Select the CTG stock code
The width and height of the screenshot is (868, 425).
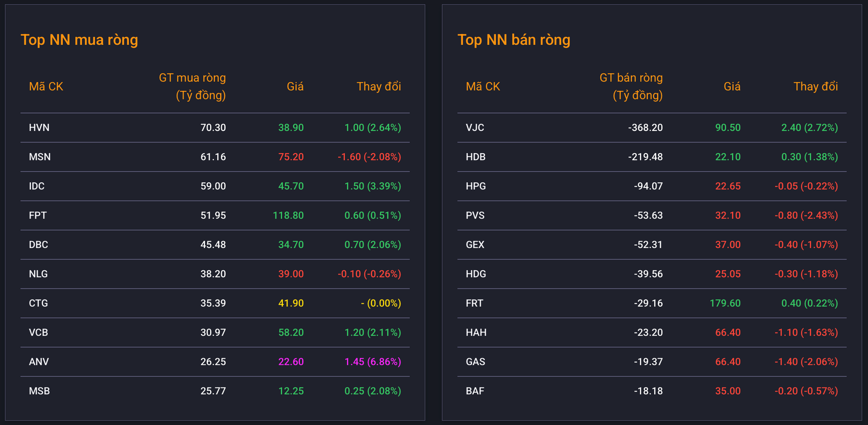point(38,304)
